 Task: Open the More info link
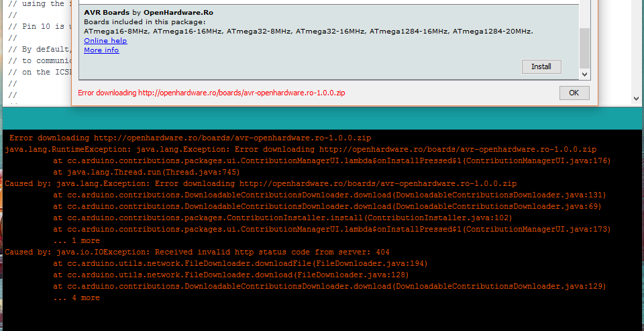(101, 50)
